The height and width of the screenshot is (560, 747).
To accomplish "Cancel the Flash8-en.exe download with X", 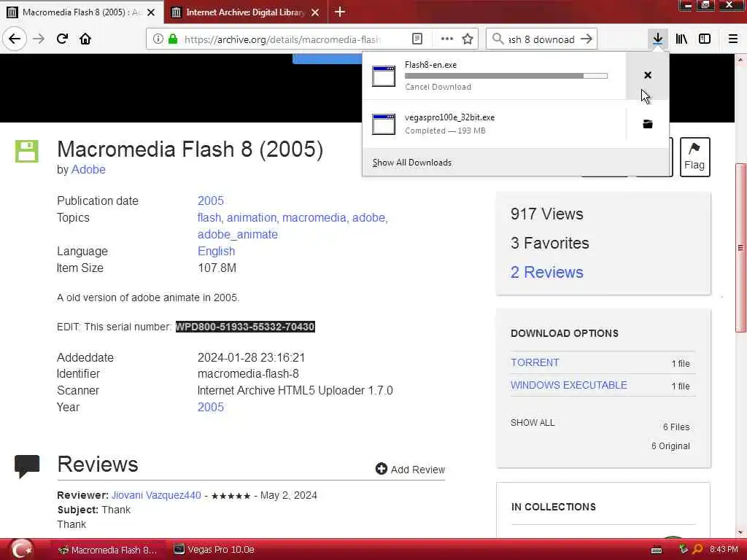I will coord(648,75).
